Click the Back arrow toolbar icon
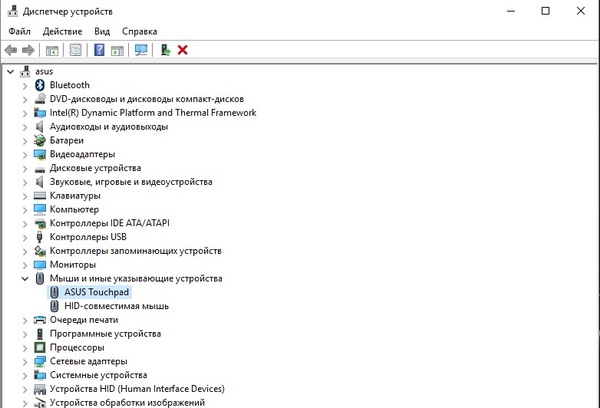 coord(11,50)
